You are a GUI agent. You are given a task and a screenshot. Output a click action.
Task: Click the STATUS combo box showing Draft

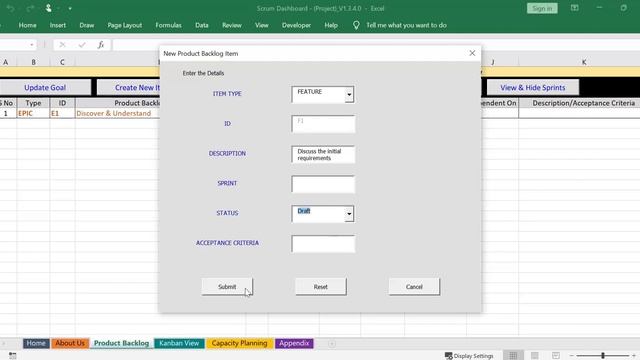[322, 214]
